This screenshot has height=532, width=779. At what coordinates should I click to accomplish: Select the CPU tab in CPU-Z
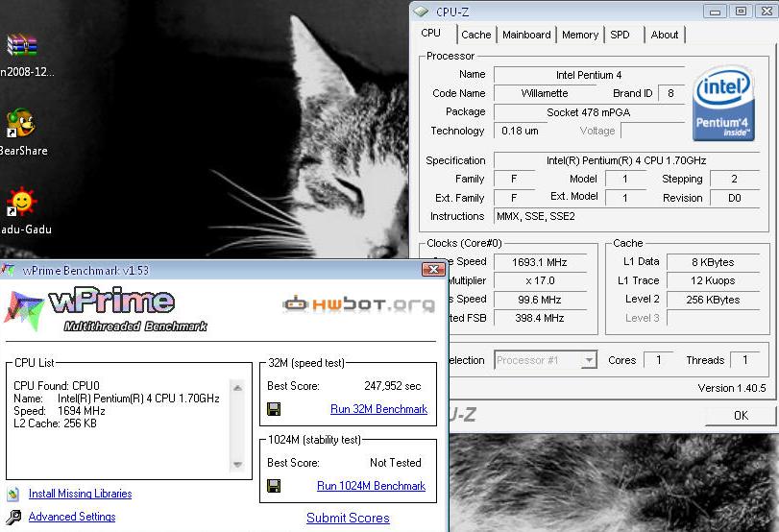[430, 34]
